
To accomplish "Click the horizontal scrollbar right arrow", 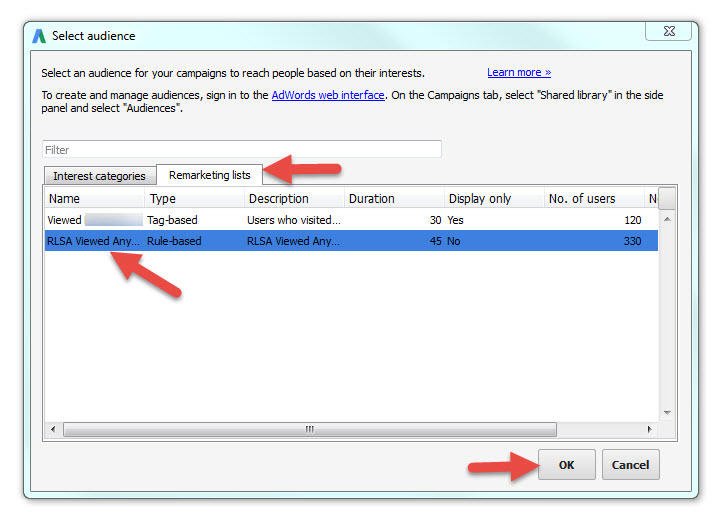I will point(649,429).
